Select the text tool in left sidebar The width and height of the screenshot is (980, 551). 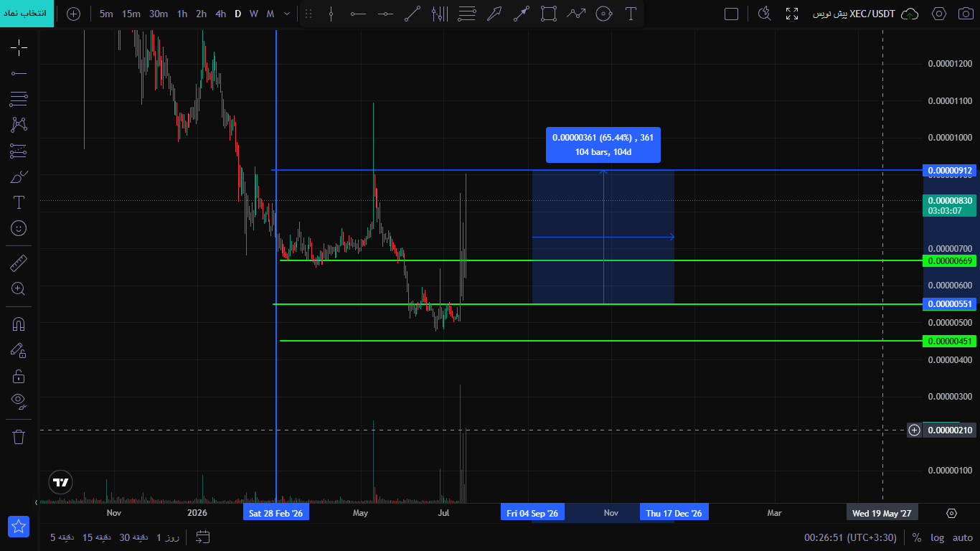pos(19,202)
